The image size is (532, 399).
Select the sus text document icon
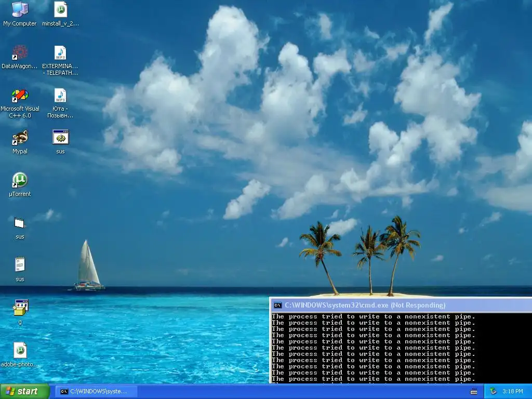[20, 270]
